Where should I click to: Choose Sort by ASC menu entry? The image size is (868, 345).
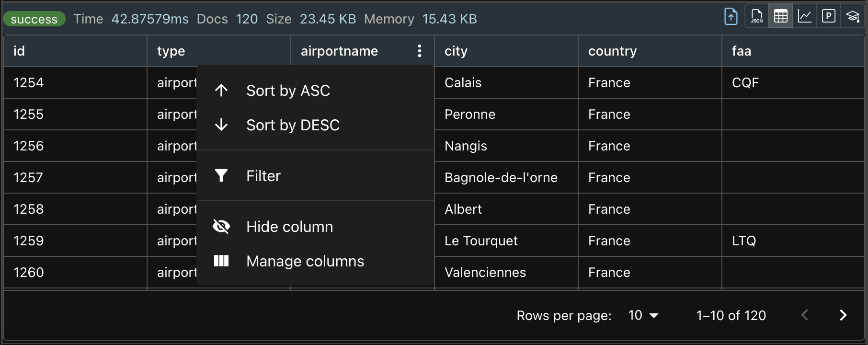[x=315, y=90]
